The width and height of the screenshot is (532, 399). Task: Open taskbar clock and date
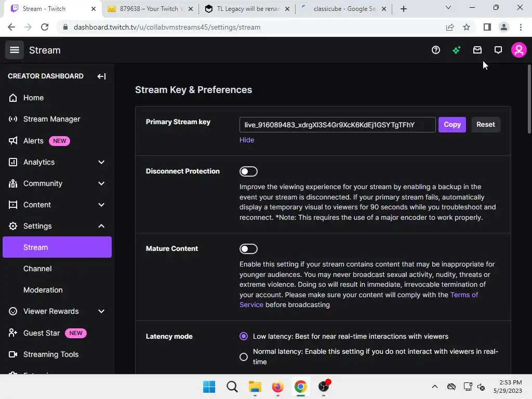point(508,387)
